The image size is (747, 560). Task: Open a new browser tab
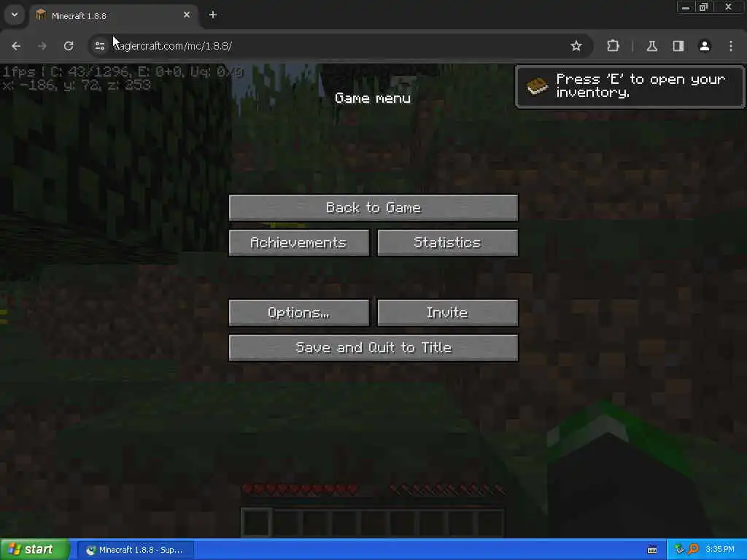[x=213, y=15]
